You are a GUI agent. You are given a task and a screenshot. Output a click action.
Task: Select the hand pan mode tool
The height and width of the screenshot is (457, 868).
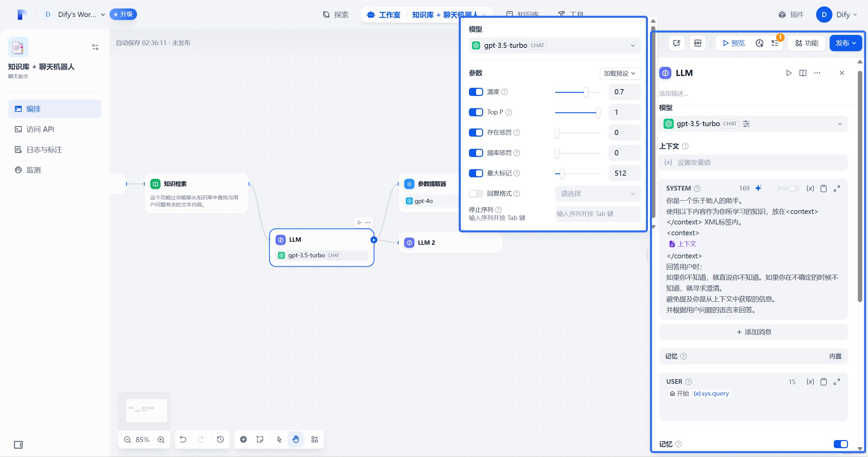(x=296, y=439)
